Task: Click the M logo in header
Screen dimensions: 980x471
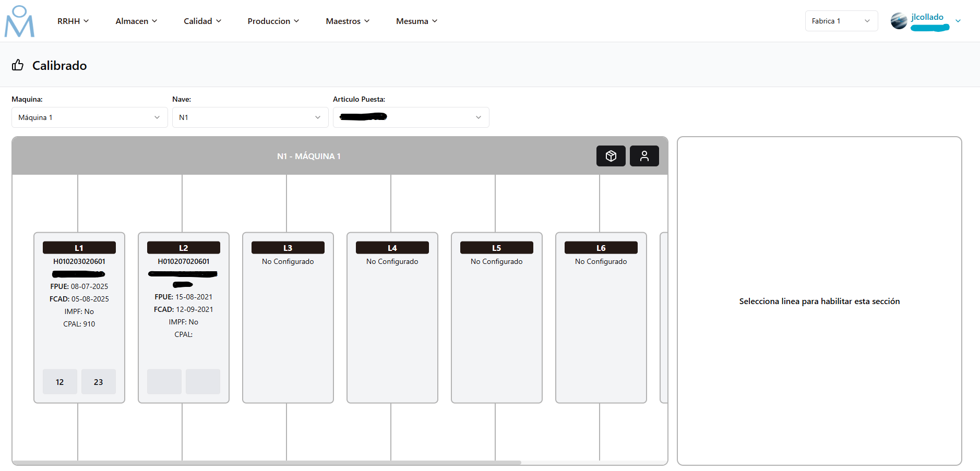Action: coord(19,22)
